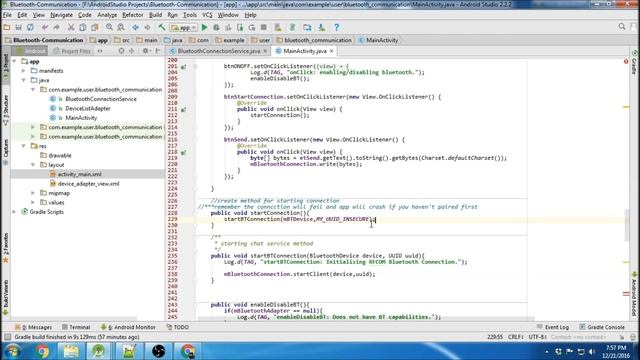
Task: Open the File menu
Action: tap(7, 15)
